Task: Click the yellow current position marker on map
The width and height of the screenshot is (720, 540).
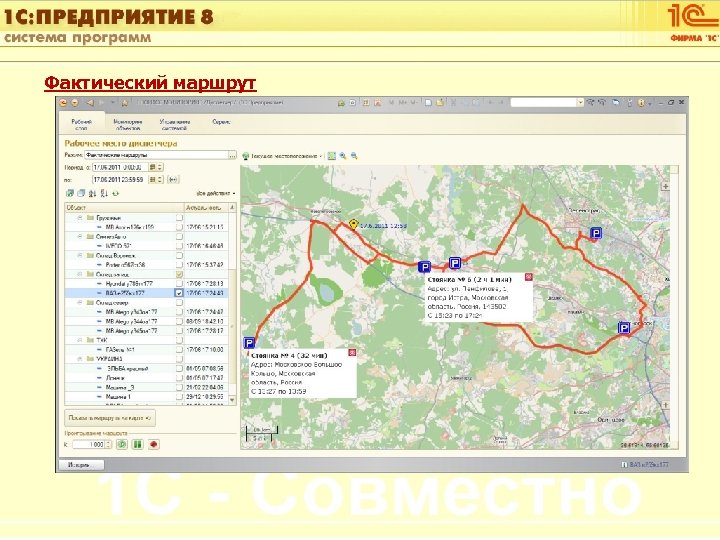Action: (x=353, y=224)
